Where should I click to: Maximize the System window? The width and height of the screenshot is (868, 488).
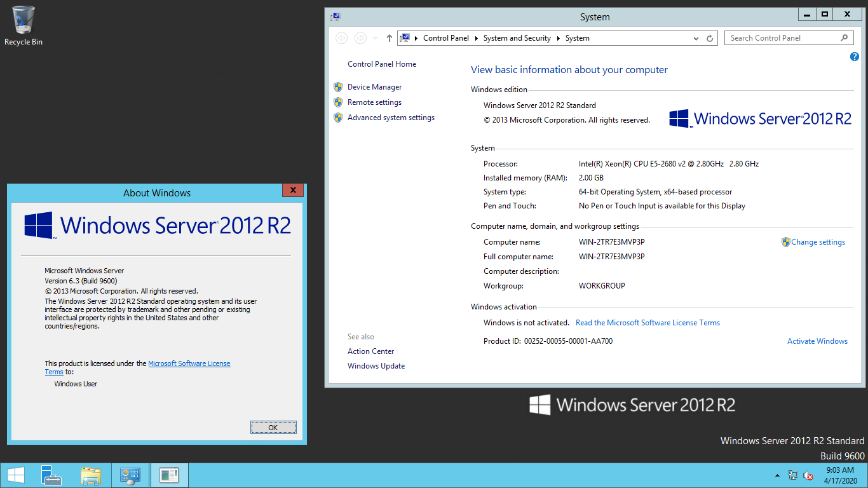pyautogui.click(x=825, y=14)
